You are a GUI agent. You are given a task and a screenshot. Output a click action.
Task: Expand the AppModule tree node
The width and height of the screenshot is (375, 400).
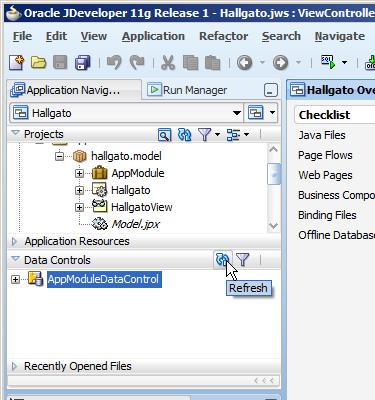tap(79, 173)
